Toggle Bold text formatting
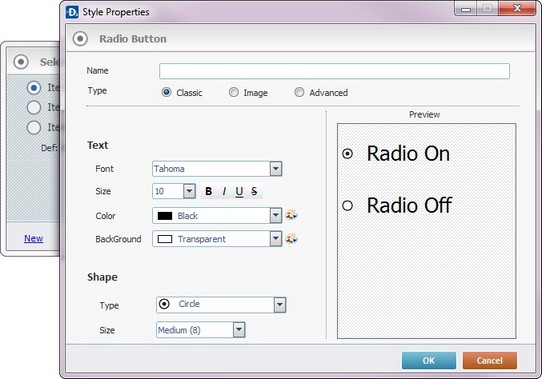The image size is (542, 379). pyautogui.click(x=208, y=191)
